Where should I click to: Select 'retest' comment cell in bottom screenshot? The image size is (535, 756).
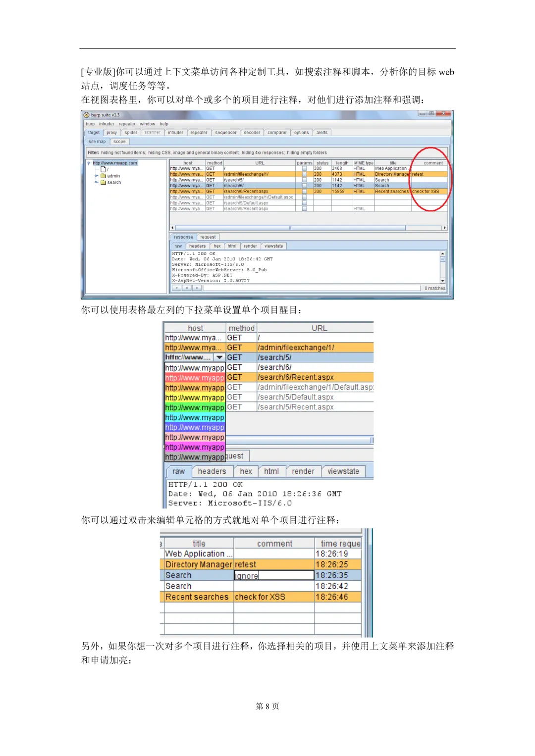coord(274,564)
